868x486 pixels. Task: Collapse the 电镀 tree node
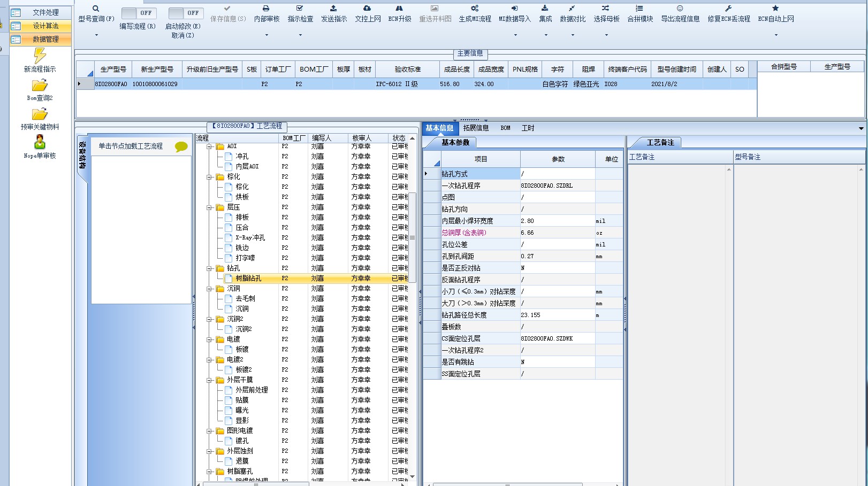pos(210,340)
